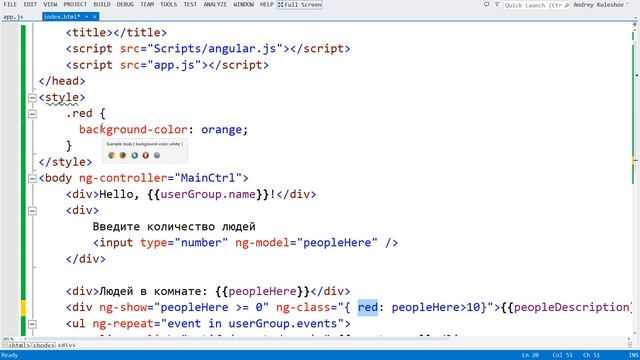
Task: Open the editor zoom level dropdown
Action: pos(12,339)
